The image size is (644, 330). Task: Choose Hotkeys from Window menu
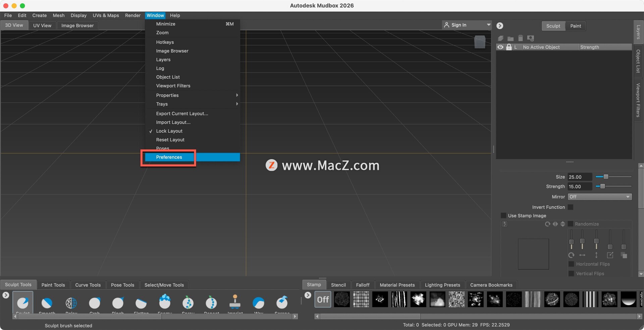[x=193, y=42]
